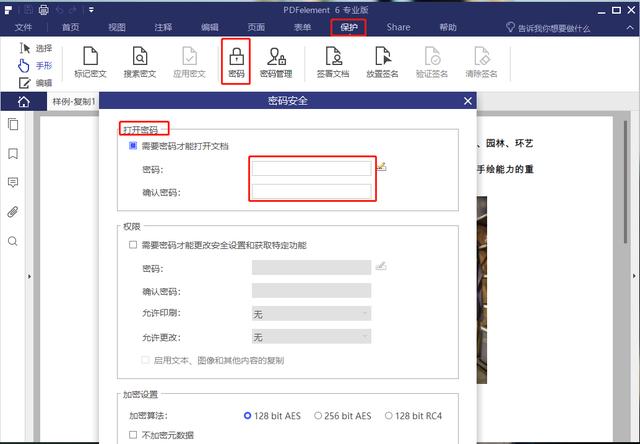Click the permissions 确认密码 input field
Image resolution: width=640 pixels, height=444 pixels.
(x=311, y=291)
